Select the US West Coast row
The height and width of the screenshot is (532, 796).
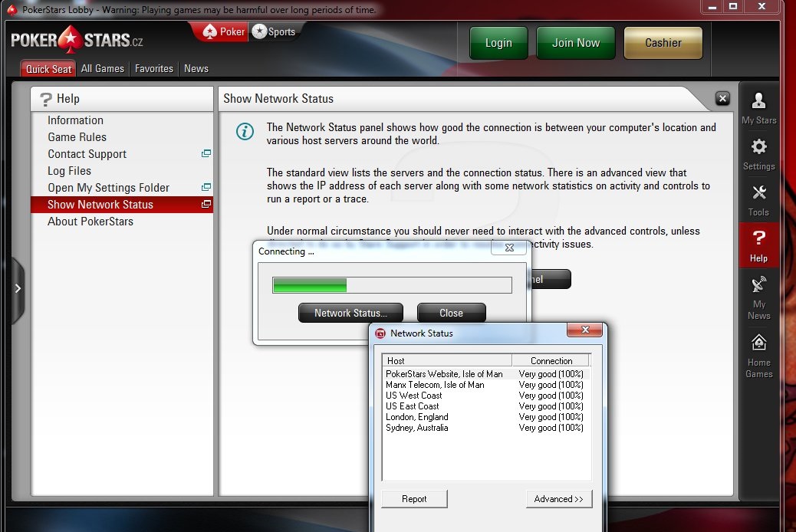pyautogui.click(x=485, y=396)
